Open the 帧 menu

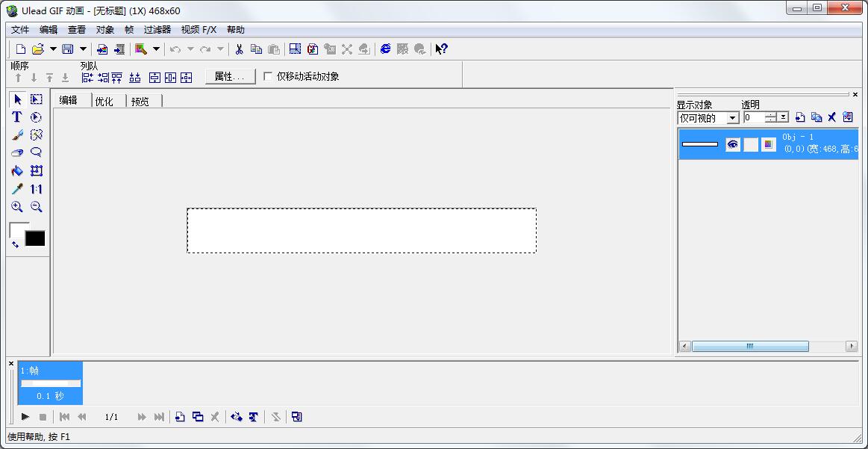click(x=129, y=30)
